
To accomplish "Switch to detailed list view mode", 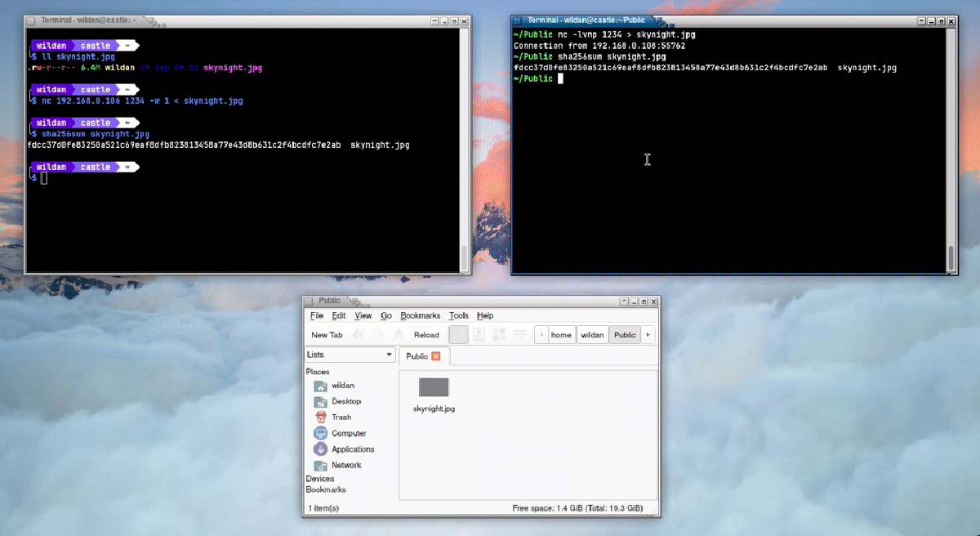I will click(x=519, y=334).
